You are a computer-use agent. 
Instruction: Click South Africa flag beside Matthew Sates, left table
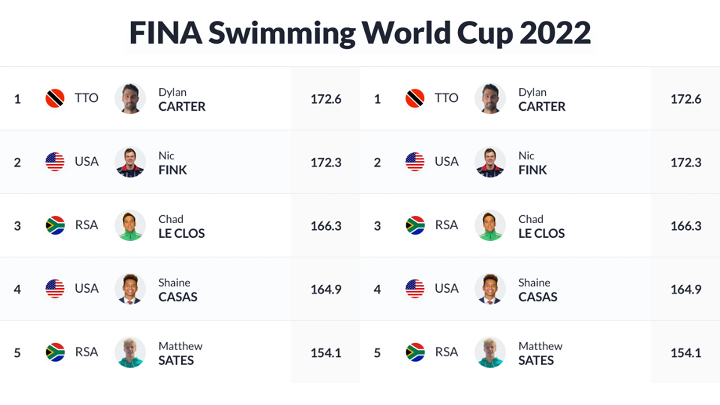tap(55, 352)
